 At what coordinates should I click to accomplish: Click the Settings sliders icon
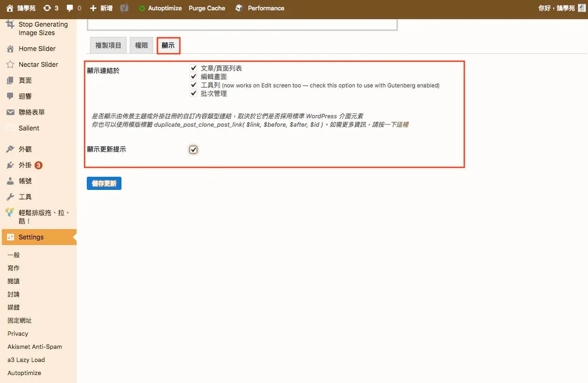[10, 237]
